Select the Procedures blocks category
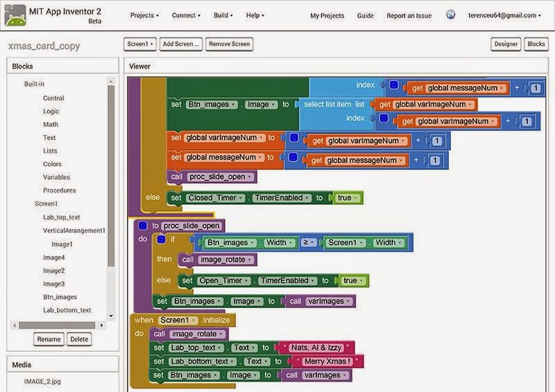The width and height of the screenshot is (555, 392). (60, 190)
